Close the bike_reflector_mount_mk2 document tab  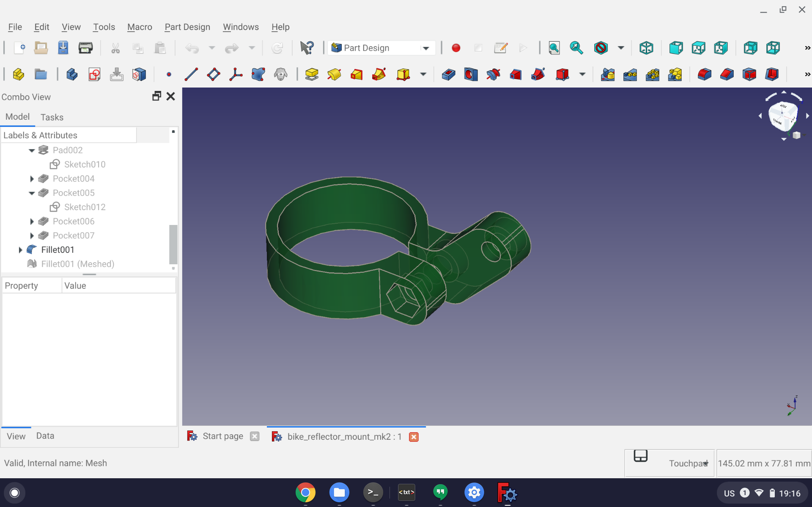coord(414,437)
